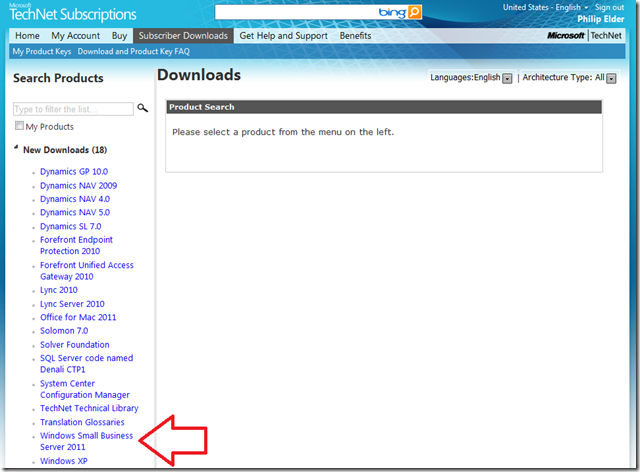640x472 pixels.
Task: Click the TechNet Subscriptions logo
Action: 73,13
